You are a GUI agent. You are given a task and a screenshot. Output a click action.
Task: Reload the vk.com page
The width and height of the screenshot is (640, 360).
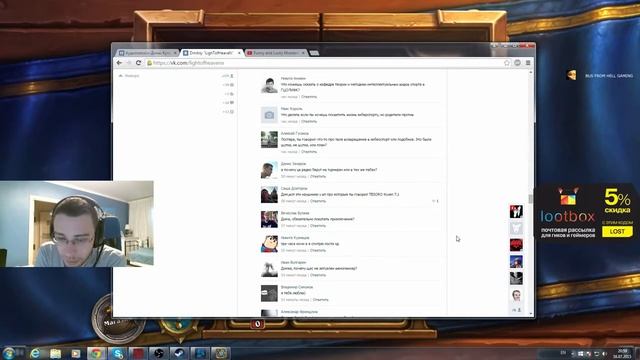point(138,63)
